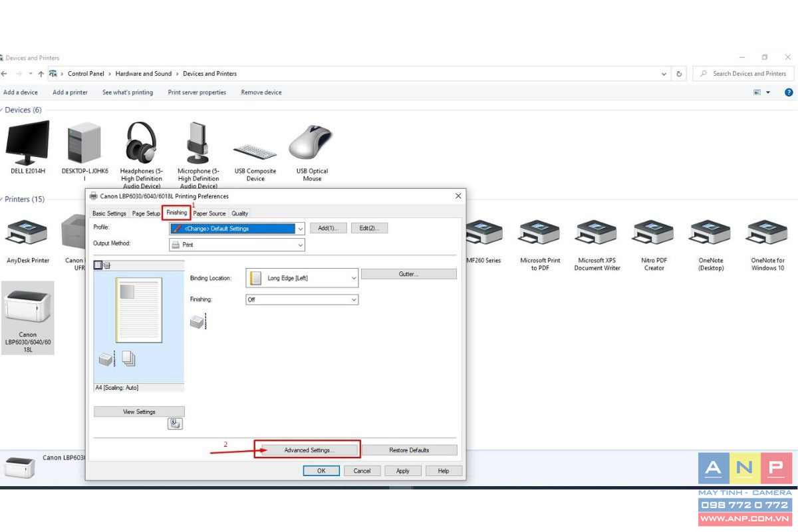
Task: Click Remove device
Action: 261,92
